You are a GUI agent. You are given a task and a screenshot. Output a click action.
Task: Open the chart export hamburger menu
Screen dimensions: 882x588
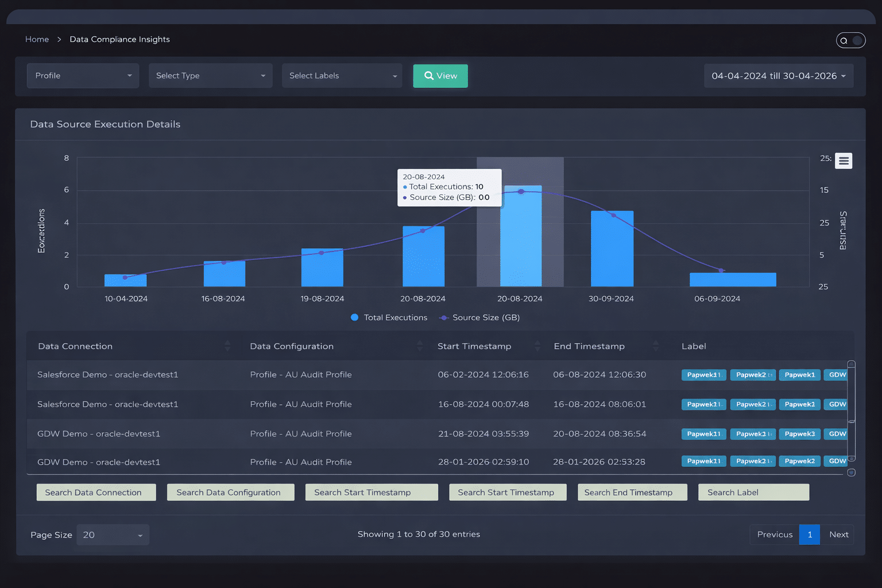(x=843, y=161)
